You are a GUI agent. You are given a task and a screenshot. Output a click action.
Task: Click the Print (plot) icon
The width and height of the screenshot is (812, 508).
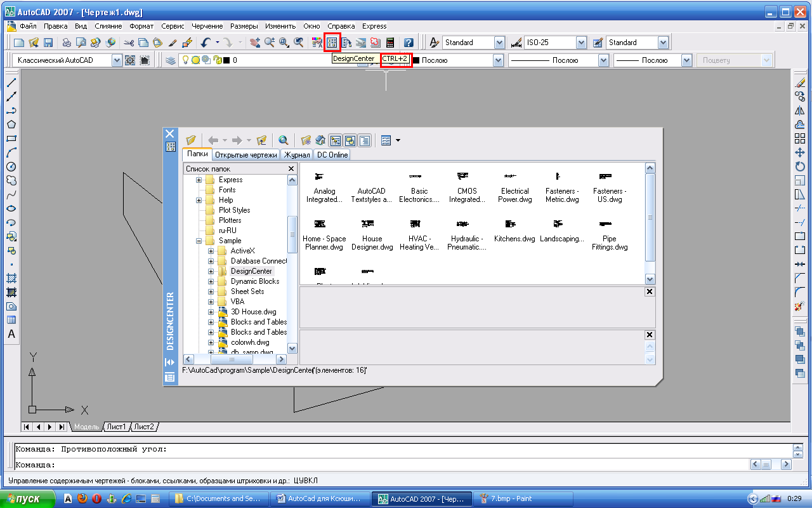[x=66, y=43]
